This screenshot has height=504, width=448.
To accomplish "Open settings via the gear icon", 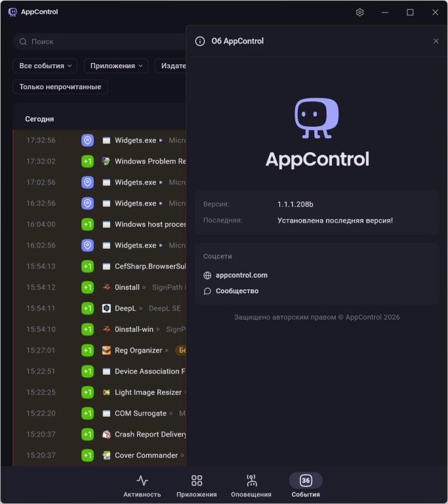I will (x=359, y=12).
